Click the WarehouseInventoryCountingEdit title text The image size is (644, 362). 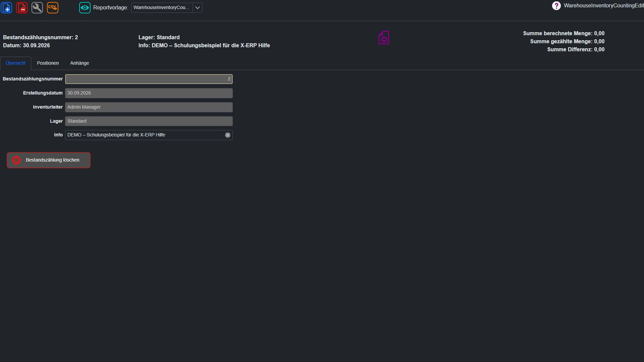pyautogui.click(x=604, y=6)
